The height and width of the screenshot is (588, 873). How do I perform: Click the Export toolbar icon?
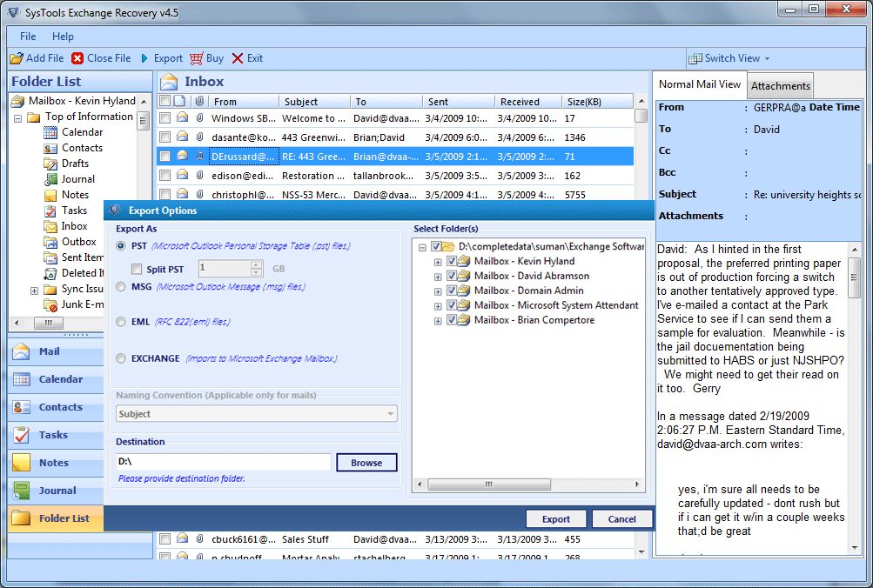pos(144,58)
